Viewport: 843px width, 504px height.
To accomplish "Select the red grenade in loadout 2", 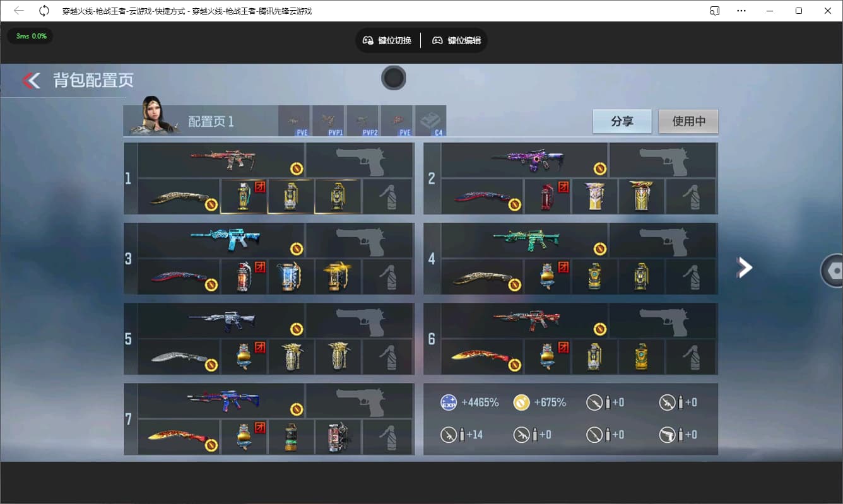I will [547, 197].
